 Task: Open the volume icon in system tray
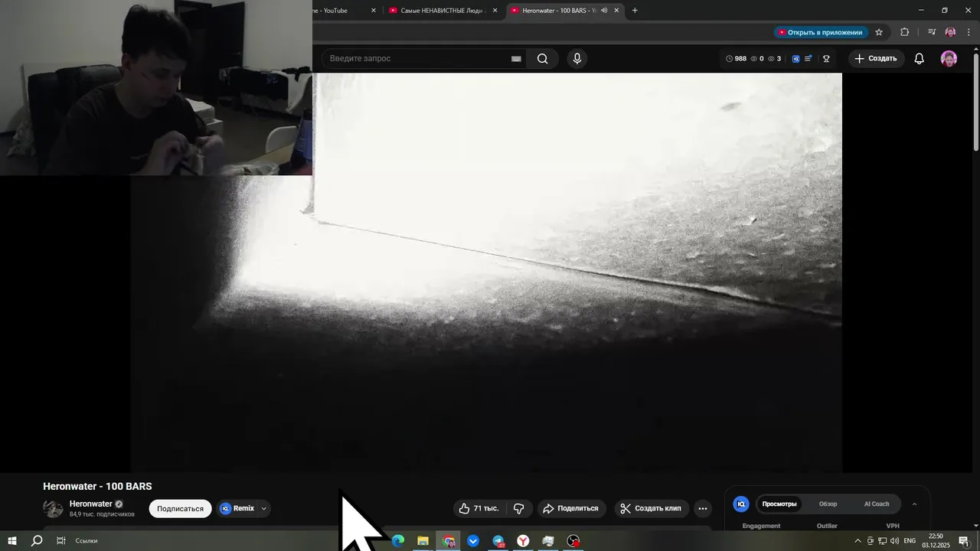tap(894, 541)
